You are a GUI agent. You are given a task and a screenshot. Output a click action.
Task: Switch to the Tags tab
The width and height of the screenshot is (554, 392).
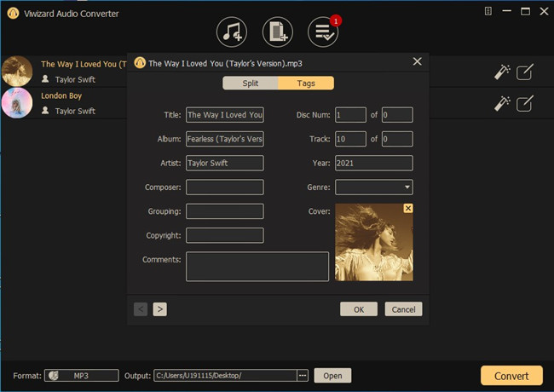click(306, 83)
